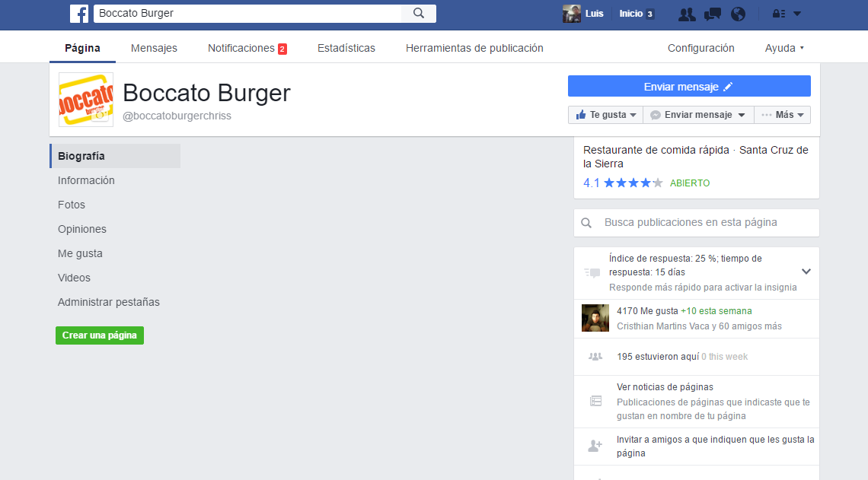
Task: Click the search magnifier button
Action: coord(419,13)
